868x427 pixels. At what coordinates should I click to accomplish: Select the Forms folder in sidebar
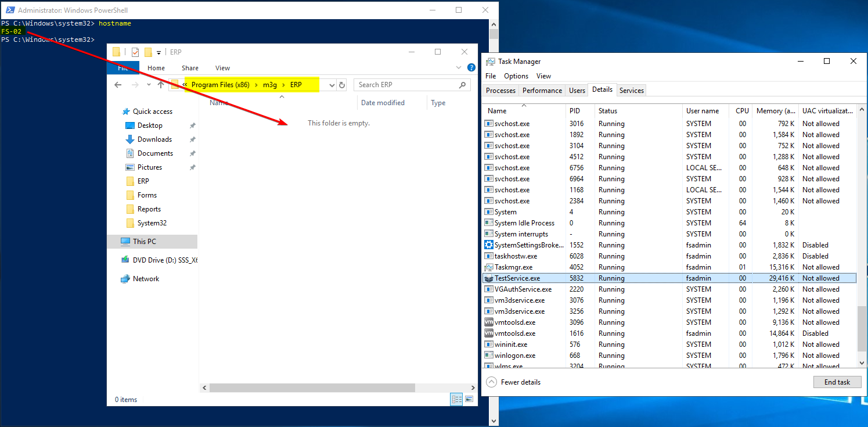[147, 195]
